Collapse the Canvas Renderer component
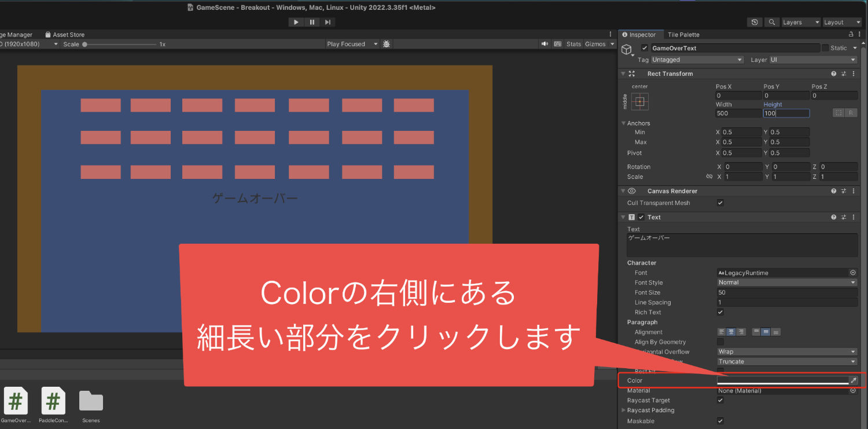This screenshot has width=868, height=429. 623,191
